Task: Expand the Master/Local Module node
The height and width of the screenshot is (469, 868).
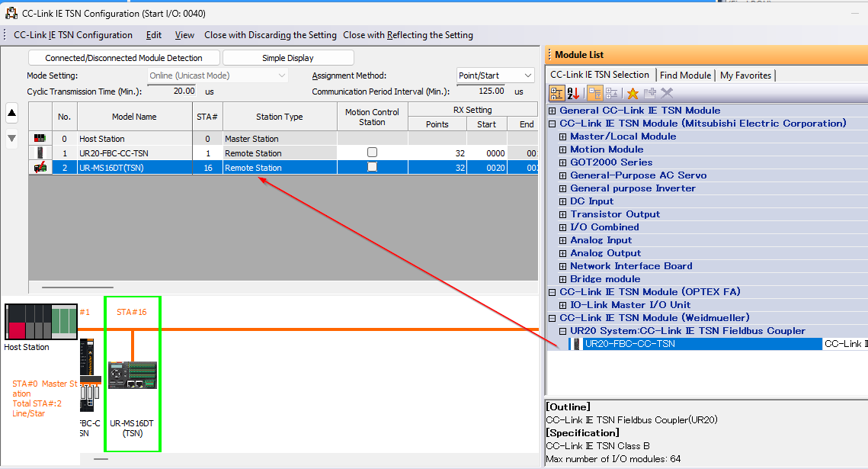Action: point(562,137)
